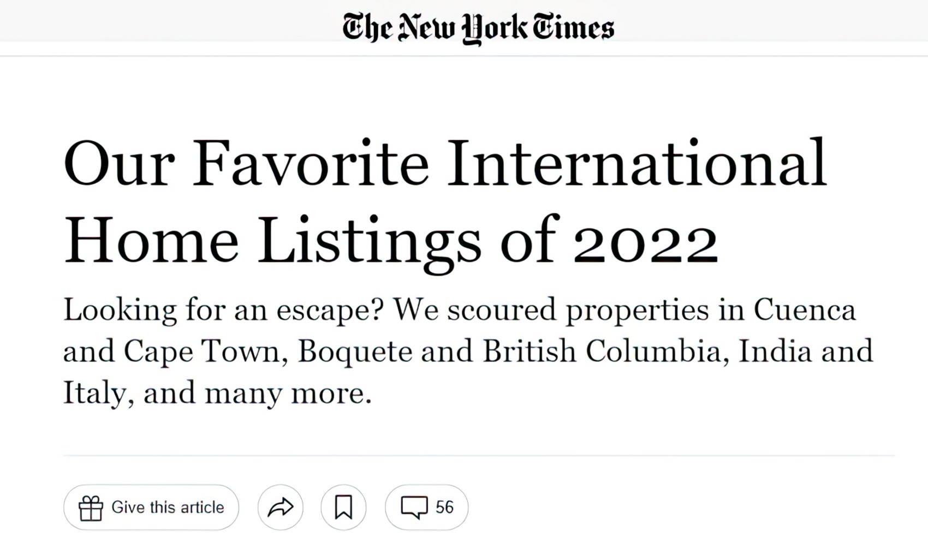Open comments via speech bubble icon

[414, 507]
